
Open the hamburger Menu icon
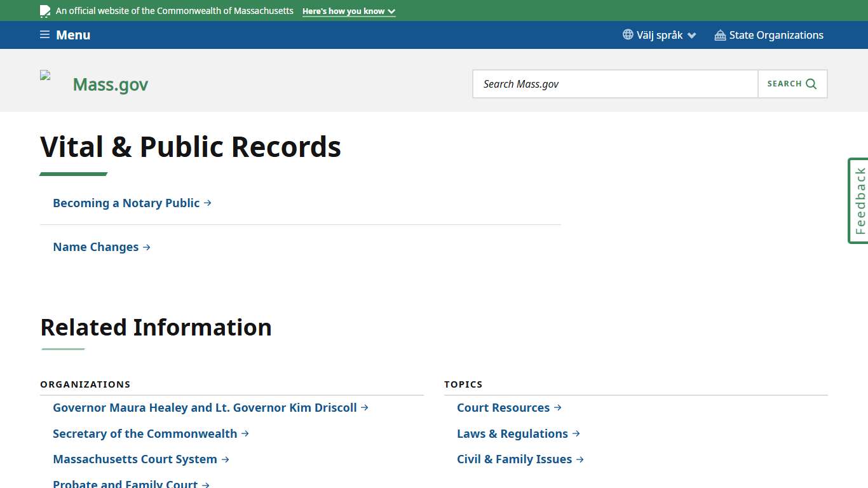click(44, 35)
